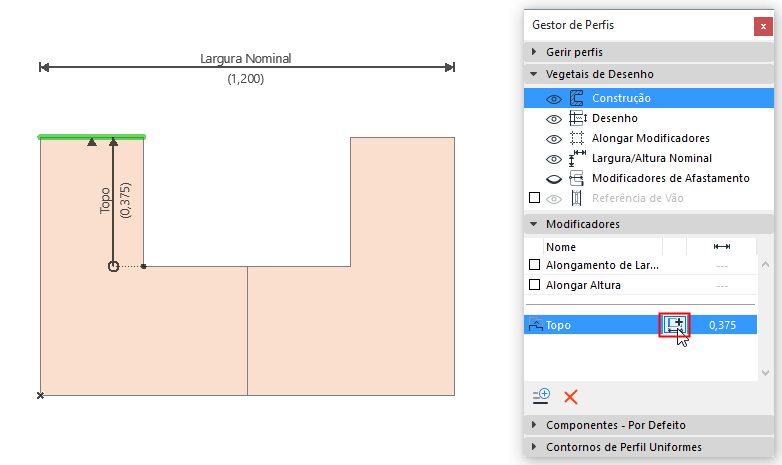Click the Topo offset label in drawing
Screen dimensions: 782x465
[x=105, y=201]
